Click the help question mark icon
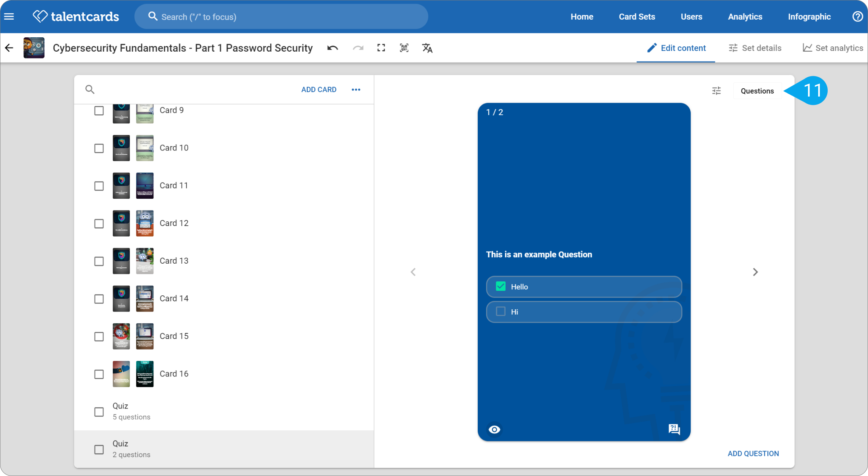The height and width of the screenshot is (476, 868). coord(857,17)
